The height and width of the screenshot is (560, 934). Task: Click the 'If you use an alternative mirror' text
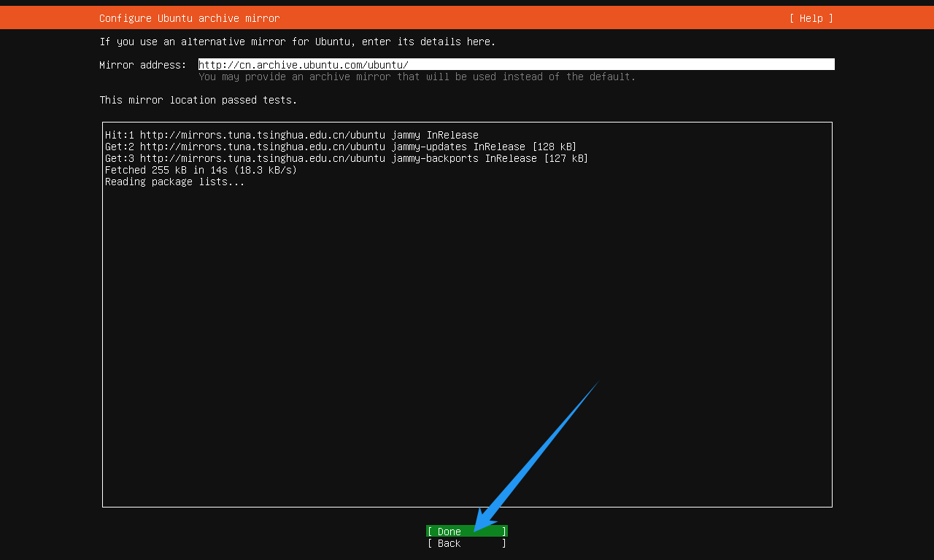coord(298,42)
